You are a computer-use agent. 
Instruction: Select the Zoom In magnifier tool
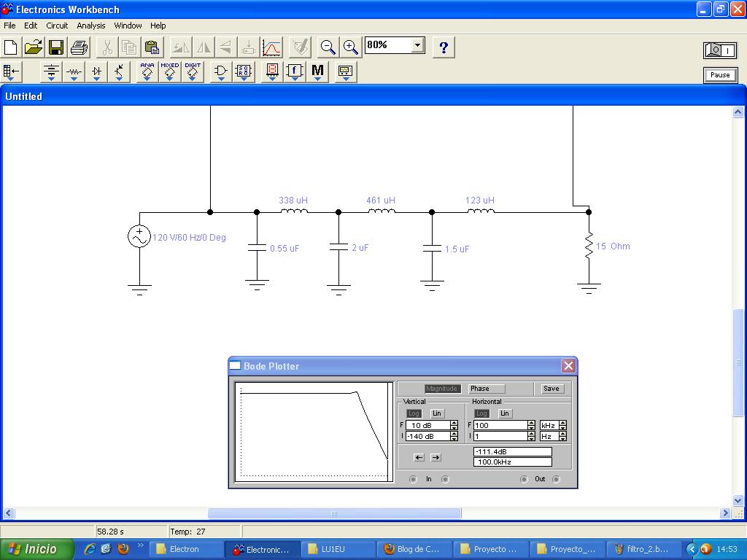pos(350,47)
